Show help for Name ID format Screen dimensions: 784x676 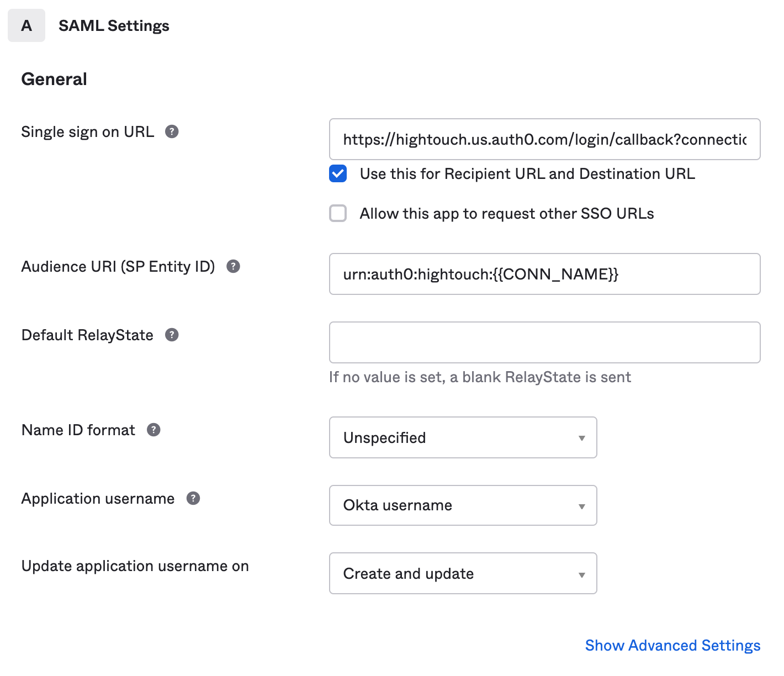pos(153,430)
